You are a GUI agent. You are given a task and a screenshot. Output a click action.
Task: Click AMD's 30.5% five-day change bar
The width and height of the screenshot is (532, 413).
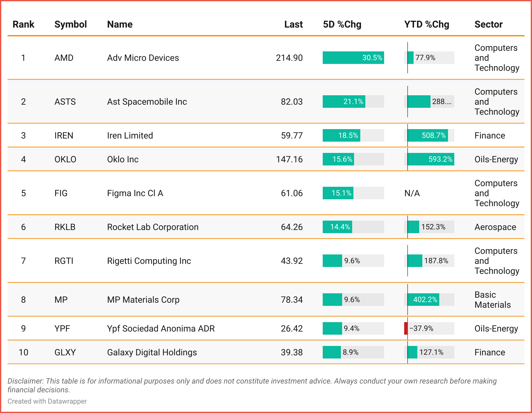pyautogui.click(x=353, y=58)
